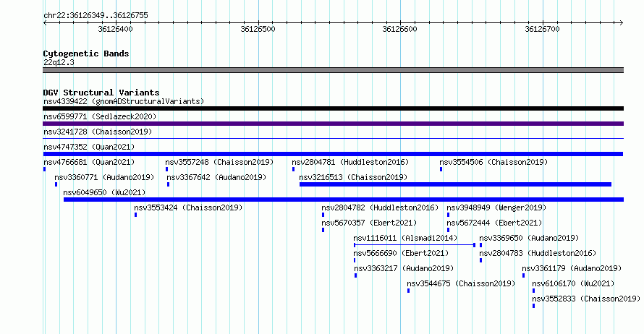Select the thin nsv1116011 Alsmadi2014 span line

[415, 245]
